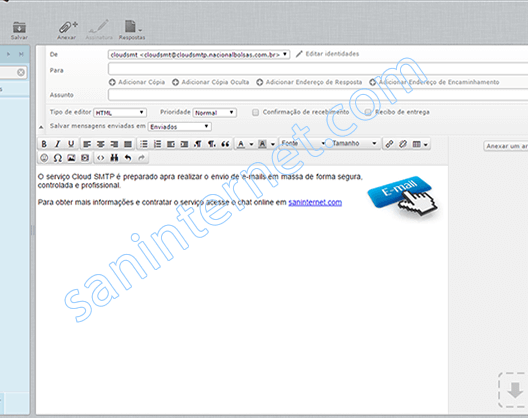Open text color picker arrow
The width and height of the screenshot is (528, 418).
[251, 144]
